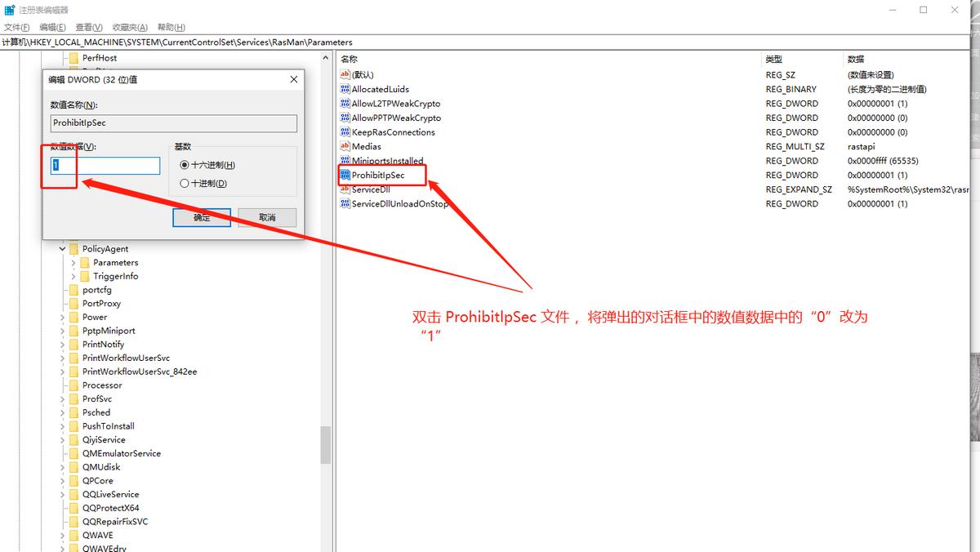Click the QQRepairFixSVC folder icon
The height and width of the screenshot is (552, 980).
(73, 522)
